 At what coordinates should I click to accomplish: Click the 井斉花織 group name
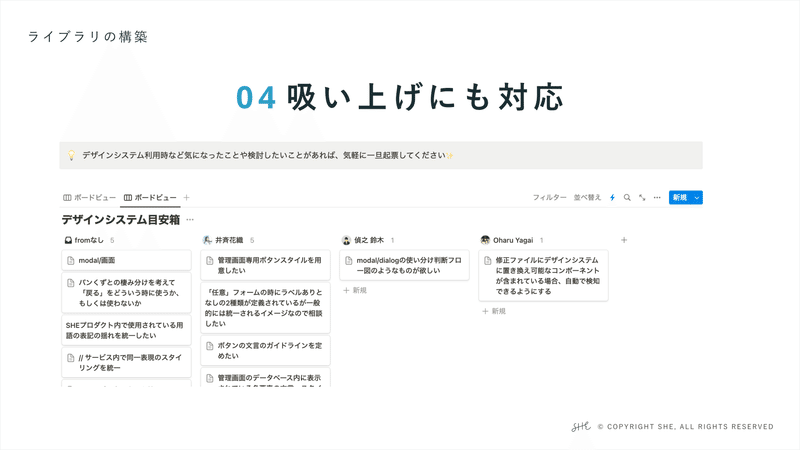229,240
